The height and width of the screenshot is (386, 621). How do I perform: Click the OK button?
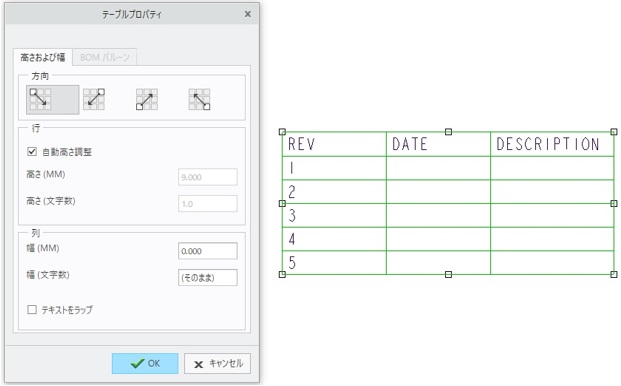pyautogui.click(x=145, y=363)
